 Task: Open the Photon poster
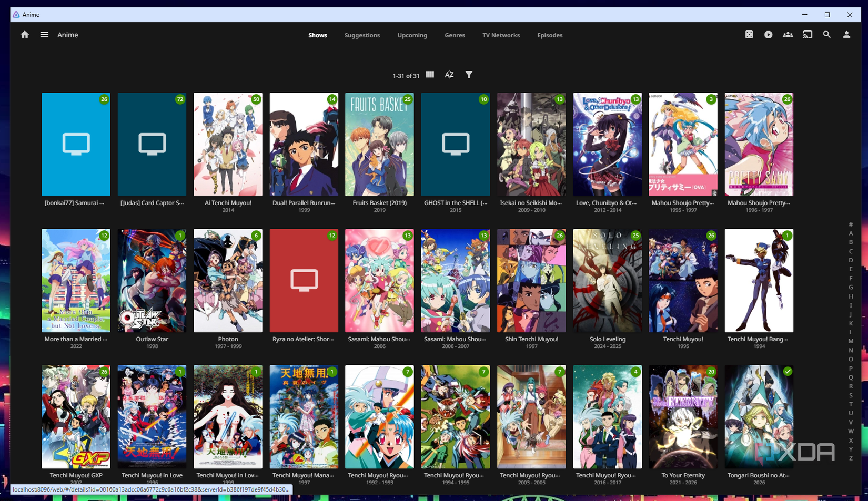228,281
